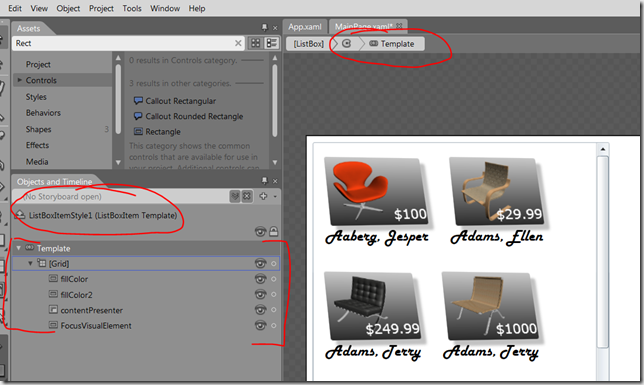The width and height of the screenshot is (644, 385).
Task: Select the Project category
Action: [x=38, y=64]
